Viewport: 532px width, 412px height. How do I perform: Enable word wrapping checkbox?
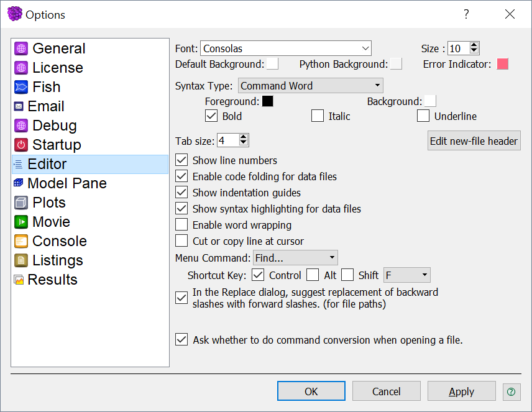pyautogui.click(x=181, y=225)
